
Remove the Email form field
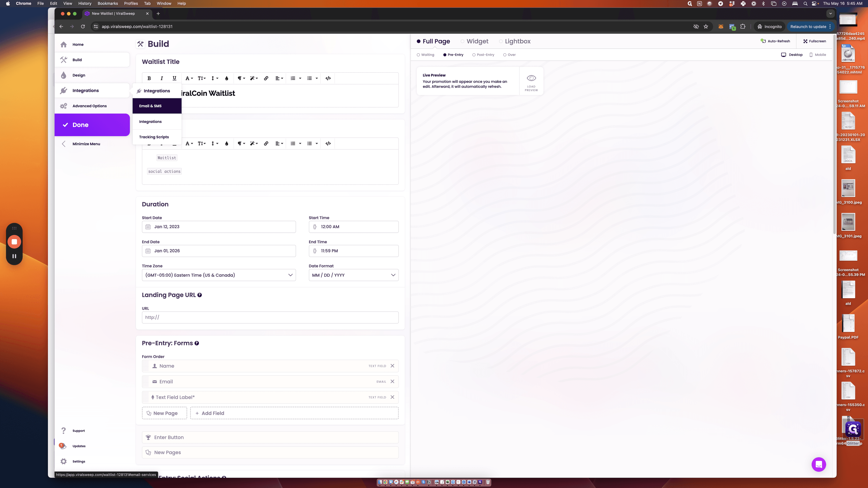click(x=392, y=382)
